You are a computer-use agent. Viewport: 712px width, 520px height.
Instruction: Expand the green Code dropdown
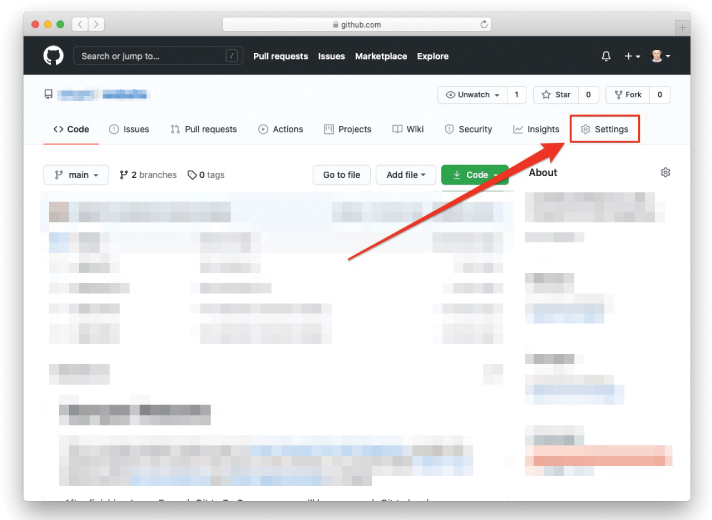(474, 175)
